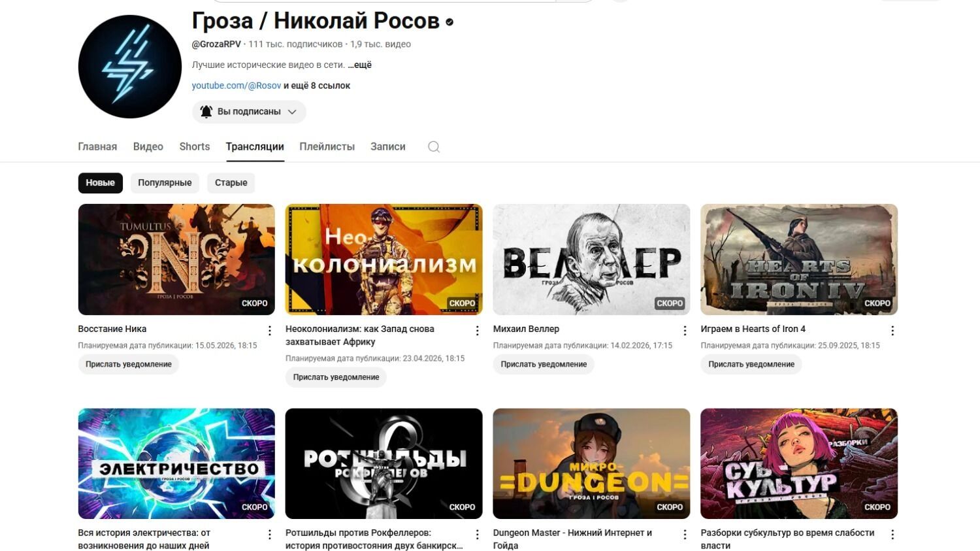
Task: Open the Электричество video thumbnail
Action: 176,464
